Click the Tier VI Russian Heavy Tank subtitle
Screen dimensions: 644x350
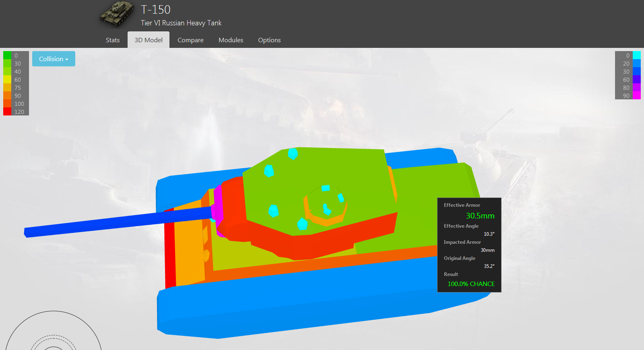[181, 23]
